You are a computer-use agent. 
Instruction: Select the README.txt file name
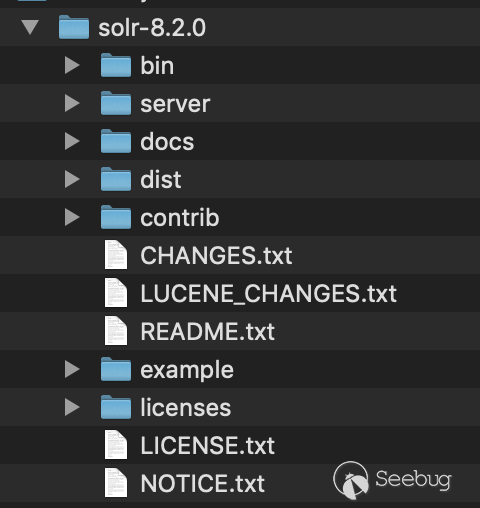click(207, 332)
